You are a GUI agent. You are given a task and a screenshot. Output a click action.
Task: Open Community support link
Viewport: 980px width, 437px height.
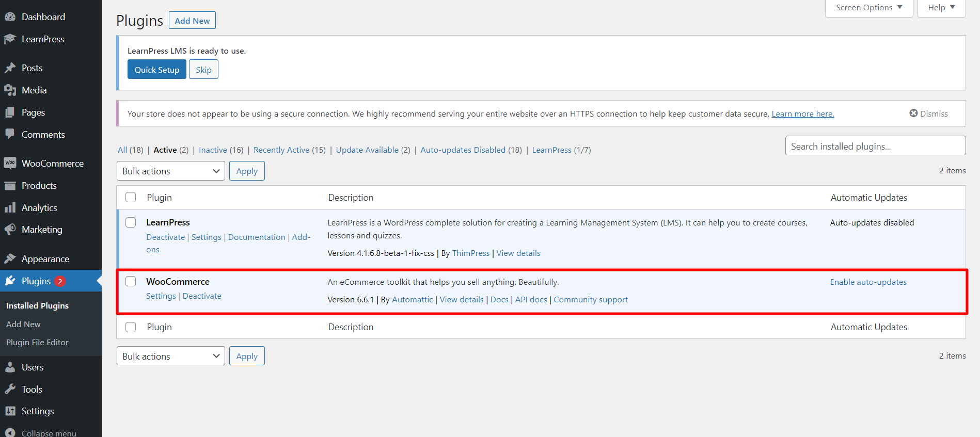point(591,299)
